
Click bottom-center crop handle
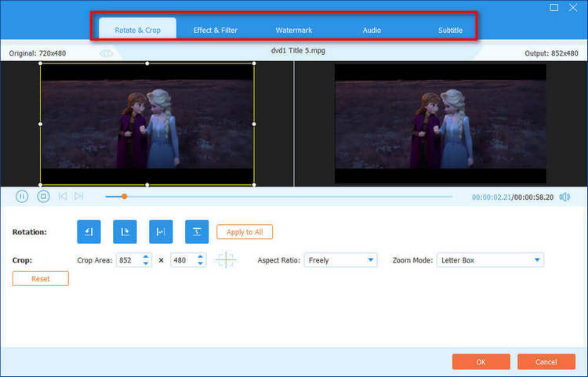[x=147, y=185]
